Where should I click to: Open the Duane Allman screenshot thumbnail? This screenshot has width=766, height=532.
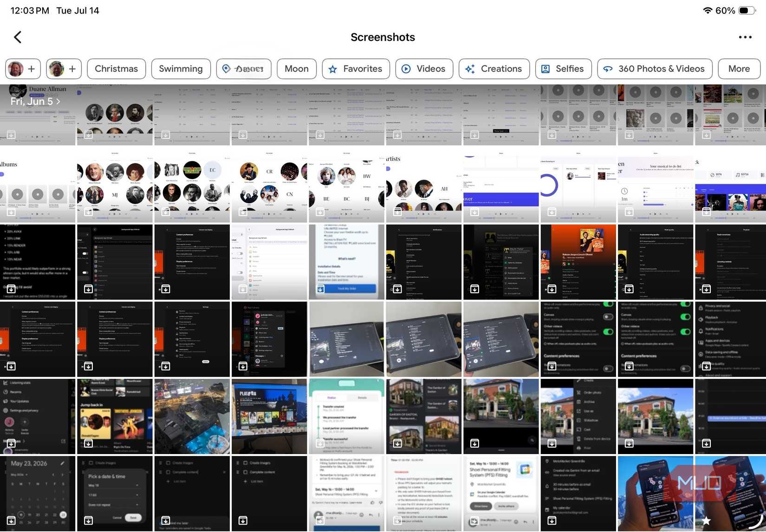click(x=38, y=115)
